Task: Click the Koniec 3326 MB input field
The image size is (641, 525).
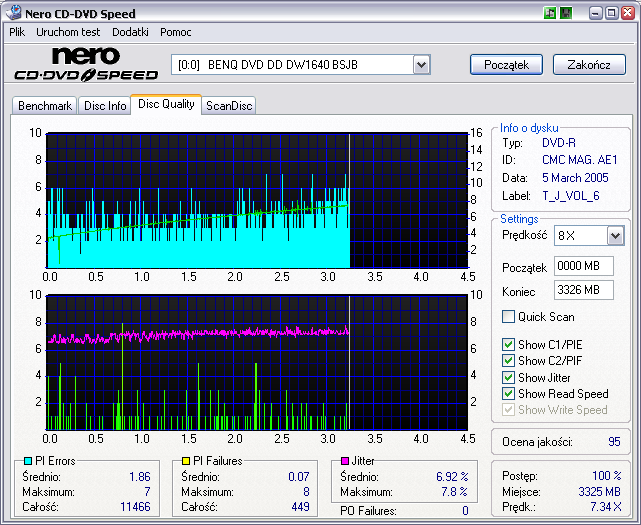Action: (584, 290)
